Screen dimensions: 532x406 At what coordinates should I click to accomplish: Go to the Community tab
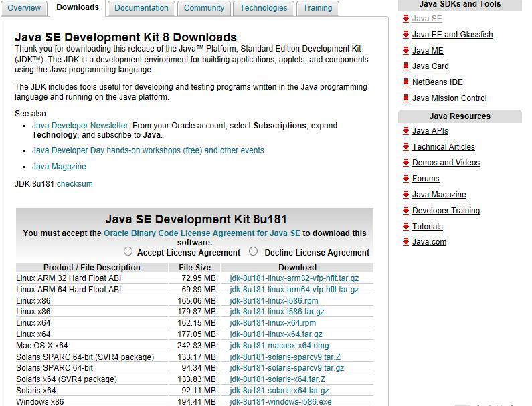coord(204,8)
